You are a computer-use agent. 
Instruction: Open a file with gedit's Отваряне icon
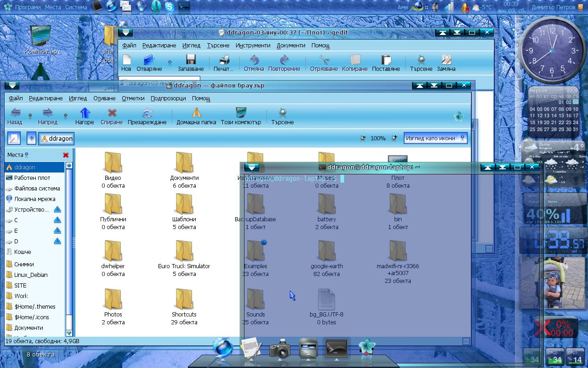[x=149, y=60]
